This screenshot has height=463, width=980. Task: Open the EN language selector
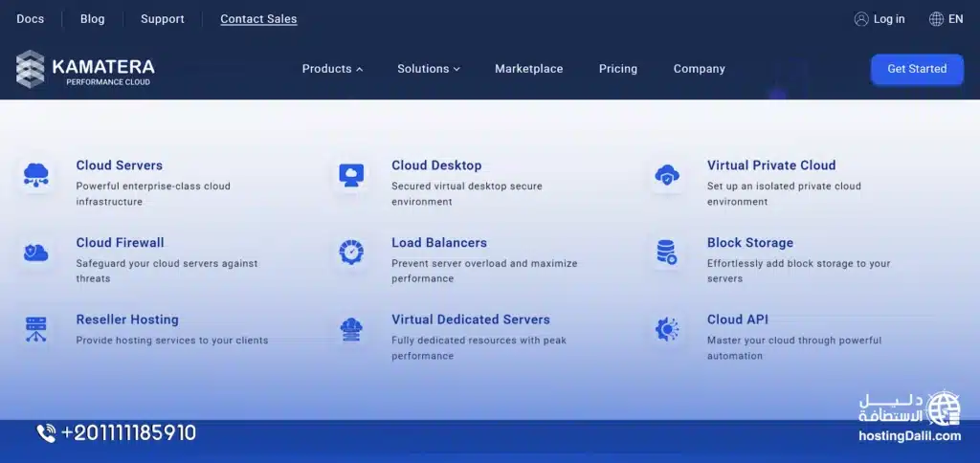click(946, 19)
